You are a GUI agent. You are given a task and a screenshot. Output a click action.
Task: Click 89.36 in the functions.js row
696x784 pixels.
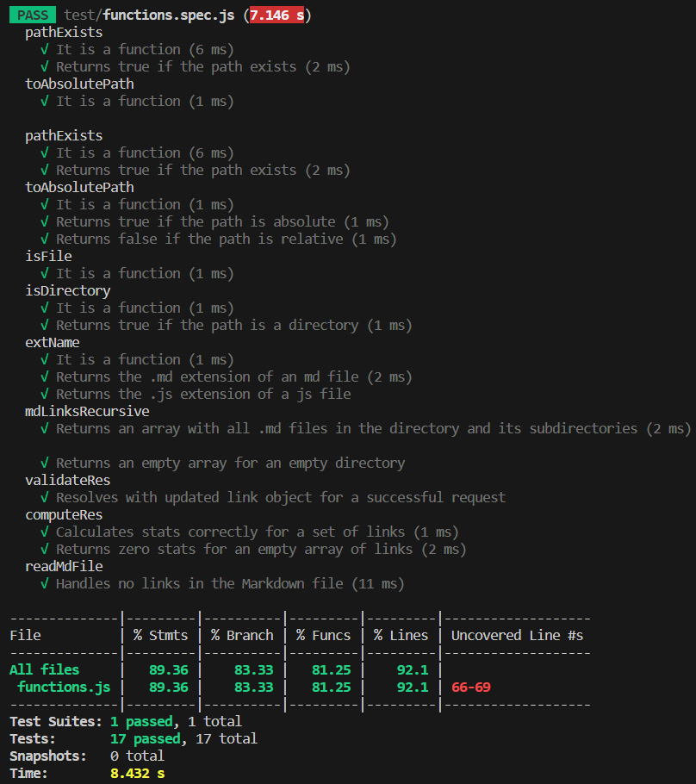(169, 687)
